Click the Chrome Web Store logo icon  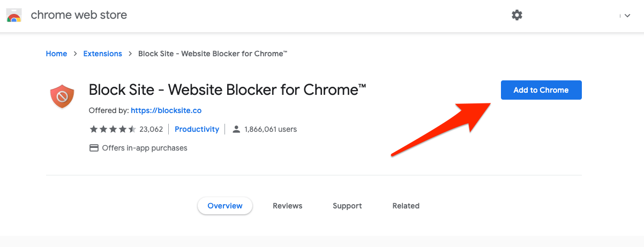pyautogui.click(x=14, y=15)
